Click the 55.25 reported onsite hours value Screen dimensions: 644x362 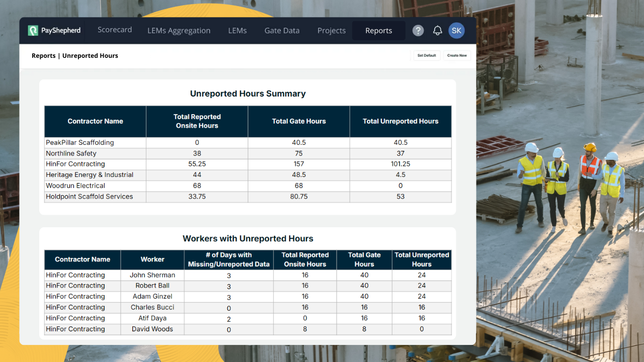tap(197, 164)
